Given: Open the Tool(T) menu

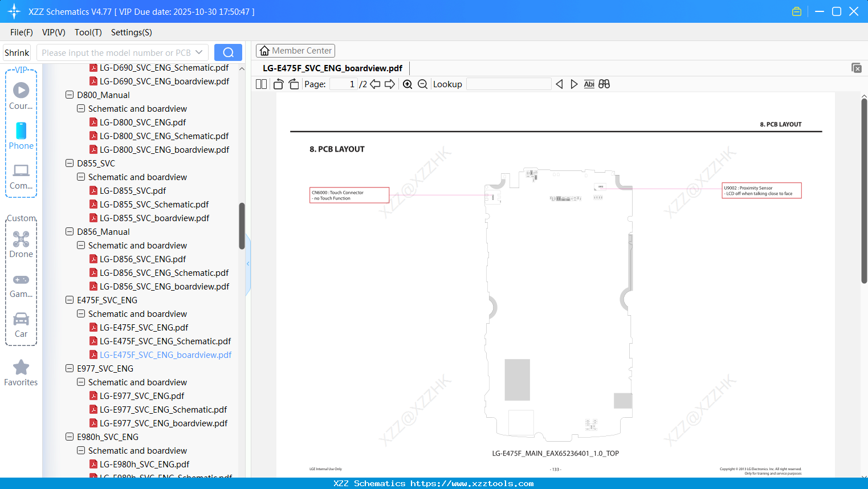Looking at the screenshot, I should pos(88,32).
